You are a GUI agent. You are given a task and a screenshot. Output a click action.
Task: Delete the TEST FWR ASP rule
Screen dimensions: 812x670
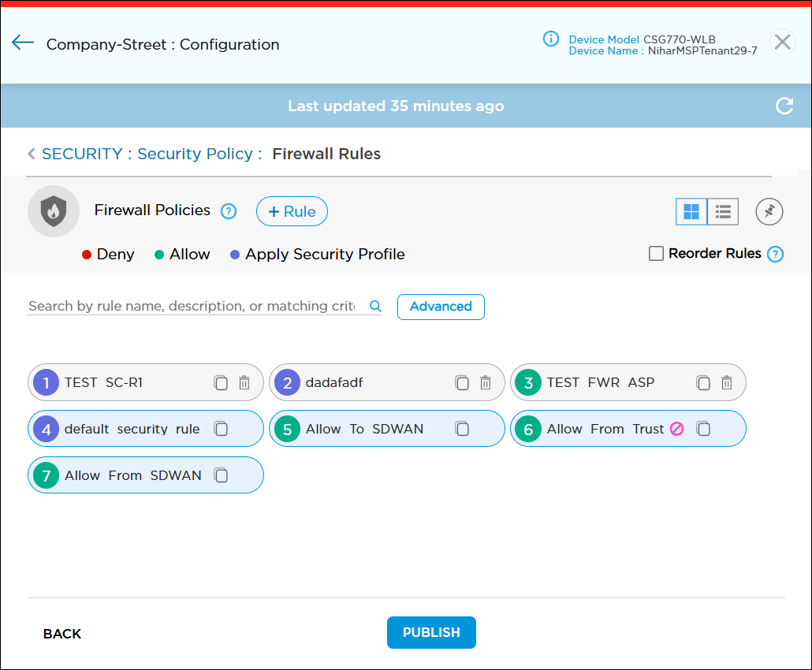(x=726, y=382)
